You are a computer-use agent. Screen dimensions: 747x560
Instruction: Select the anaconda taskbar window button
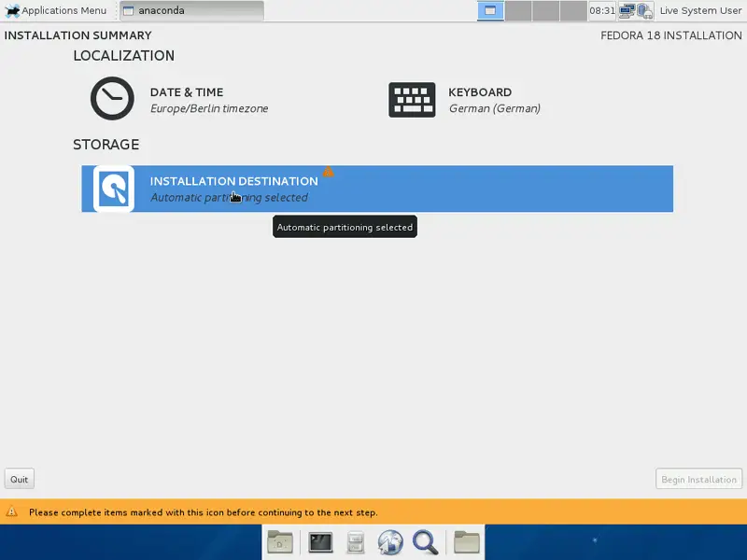coord(192,10)
